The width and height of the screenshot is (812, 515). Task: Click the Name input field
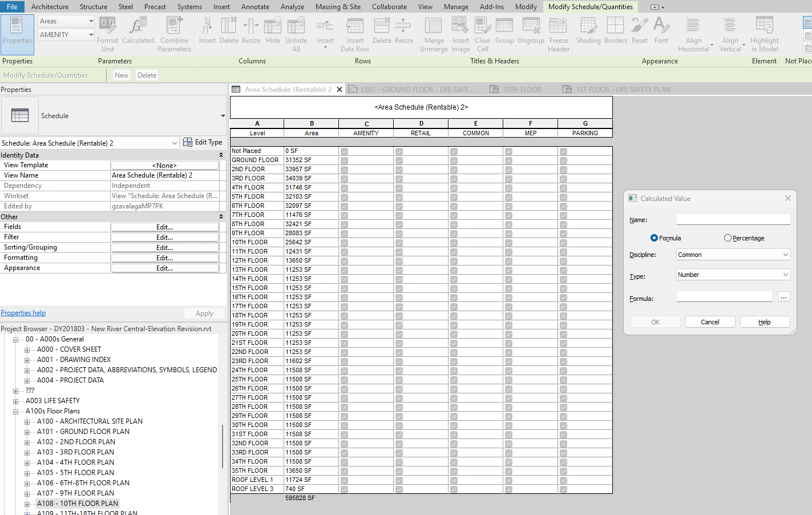click(x=733, y=219)
